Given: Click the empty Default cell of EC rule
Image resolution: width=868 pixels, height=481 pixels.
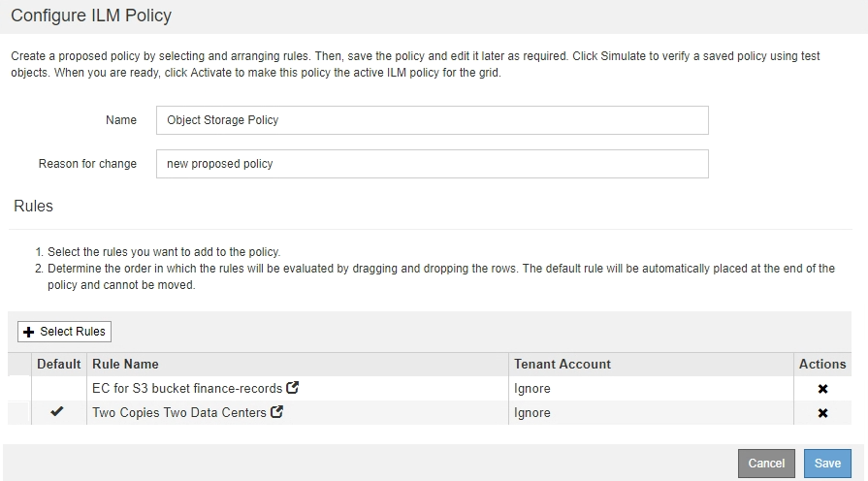Looking at the screenshot, I should pyautogui.click(x=58, y=388).
